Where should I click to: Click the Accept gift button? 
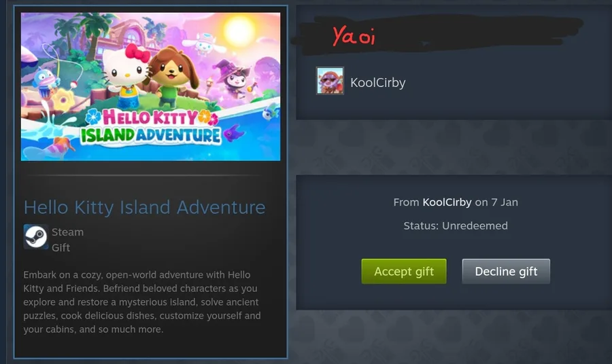[404, 271]
